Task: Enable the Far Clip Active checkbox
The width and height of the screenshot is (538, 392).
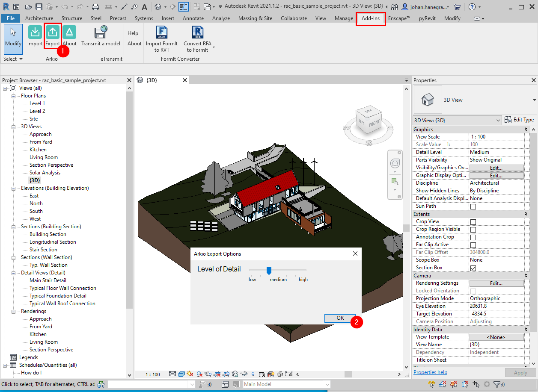Action: [x=473, y=245]
